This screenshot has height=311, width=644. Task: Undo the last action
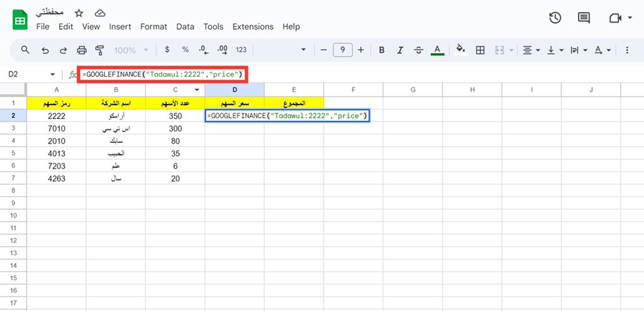[45, 50]
